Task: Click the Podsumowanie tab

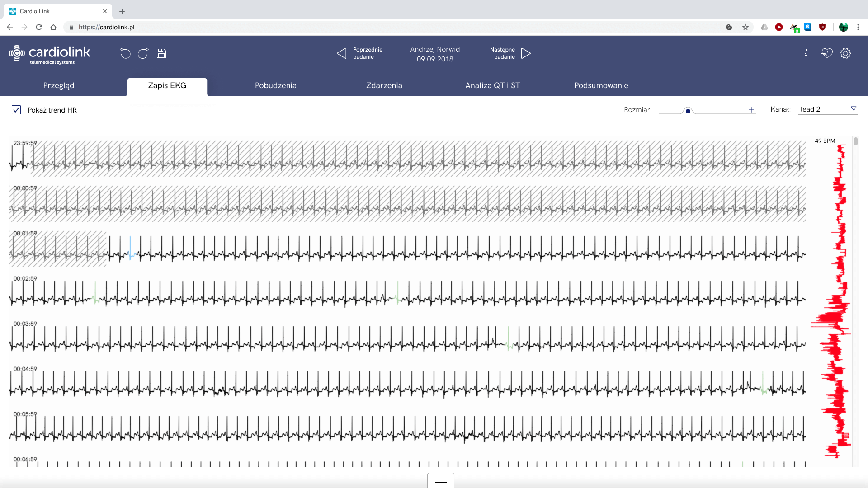Action: click(x=601, y=85)
